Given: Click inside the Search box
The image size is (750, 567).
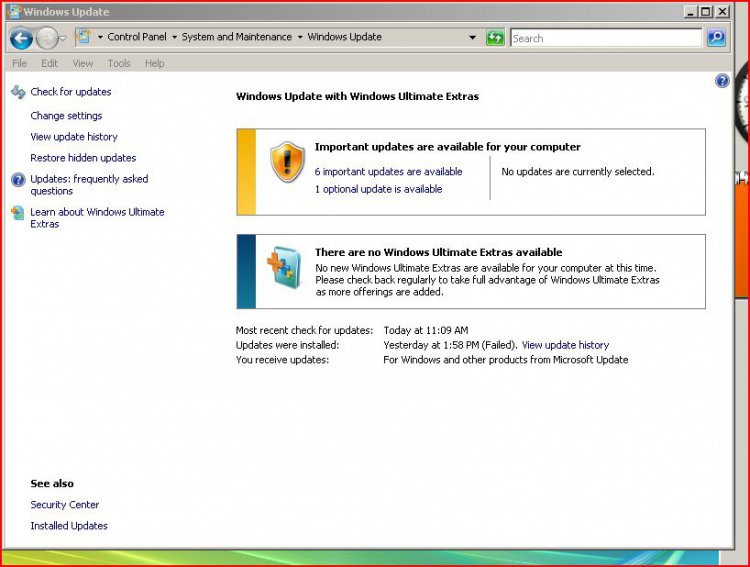Looking at the screenshot, I should pyautogui.click(x=606, y=38).
